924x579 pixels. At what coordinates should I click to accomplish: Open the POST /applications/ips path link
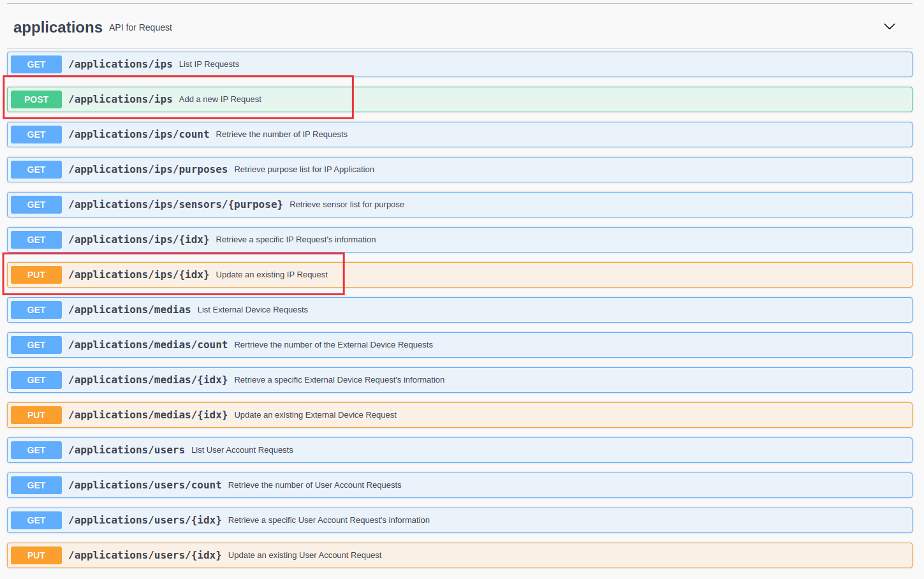click(121, 99)
